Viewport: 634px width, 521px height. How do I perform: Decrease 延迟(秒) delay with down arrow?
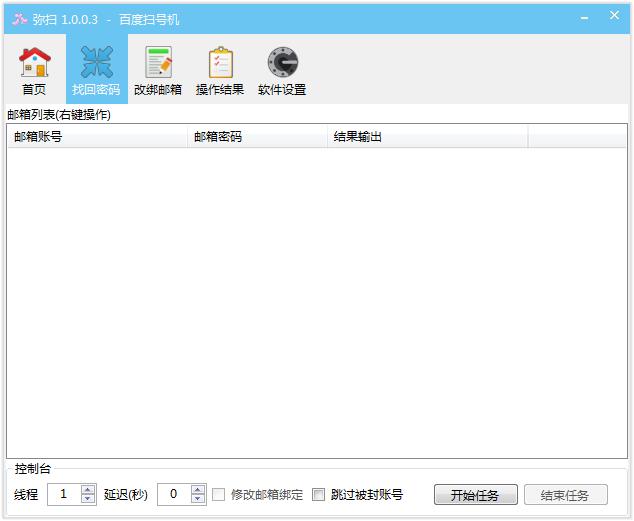[x=198, y=499]
